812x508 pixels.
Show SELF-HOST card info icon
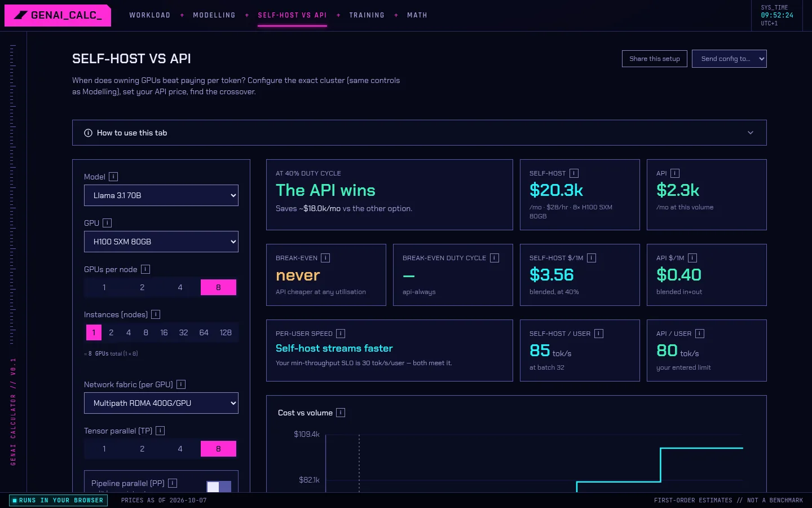(x=574, y=173)
